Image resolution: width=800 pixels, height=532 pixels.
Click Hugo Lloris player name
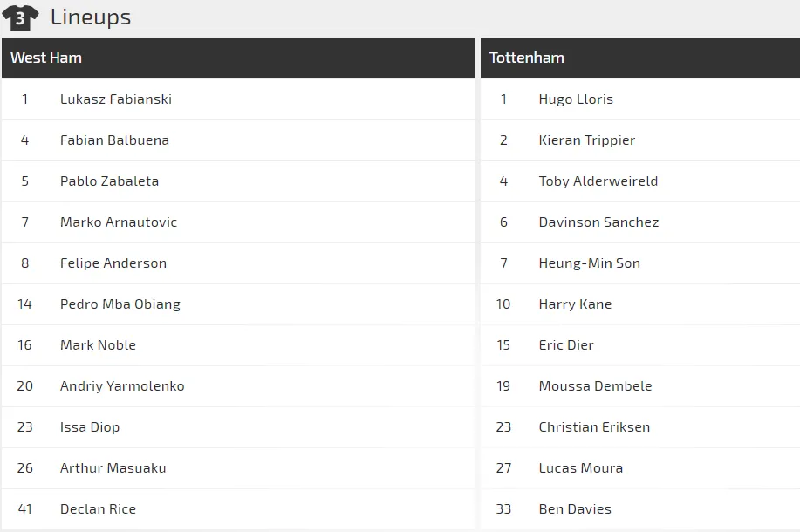click(x=576, y=99)
